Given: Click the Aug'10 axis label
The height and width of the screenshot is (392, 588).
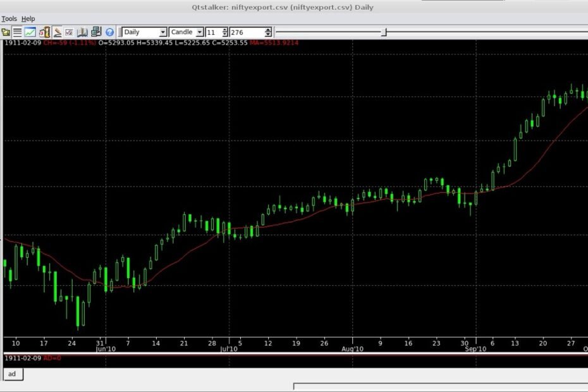Looking at the screenshot, I should point(353,349).
